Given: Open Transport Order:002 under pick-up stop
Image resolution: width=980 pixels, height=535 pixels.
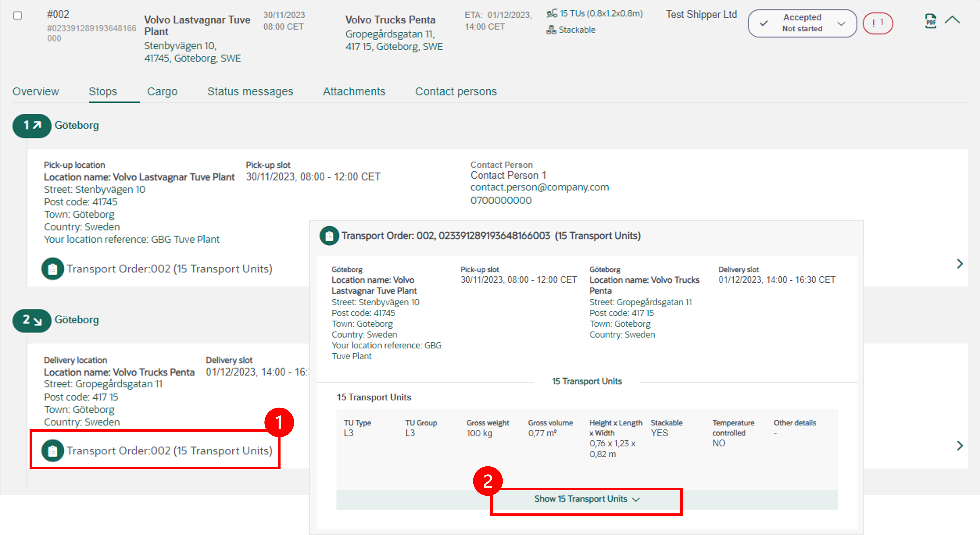Looking at the screenshot, I should 170,269.
